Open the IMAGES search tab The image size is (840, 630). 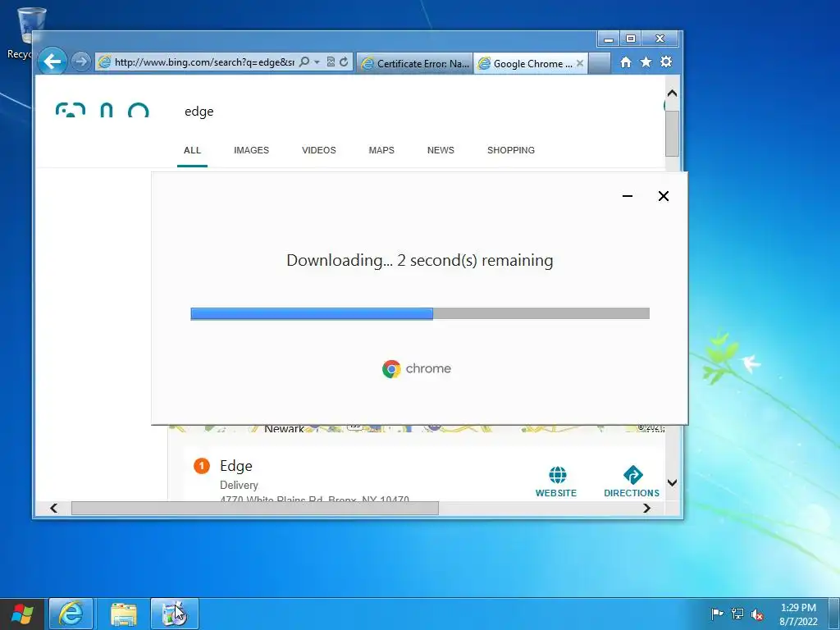[251, 151]
